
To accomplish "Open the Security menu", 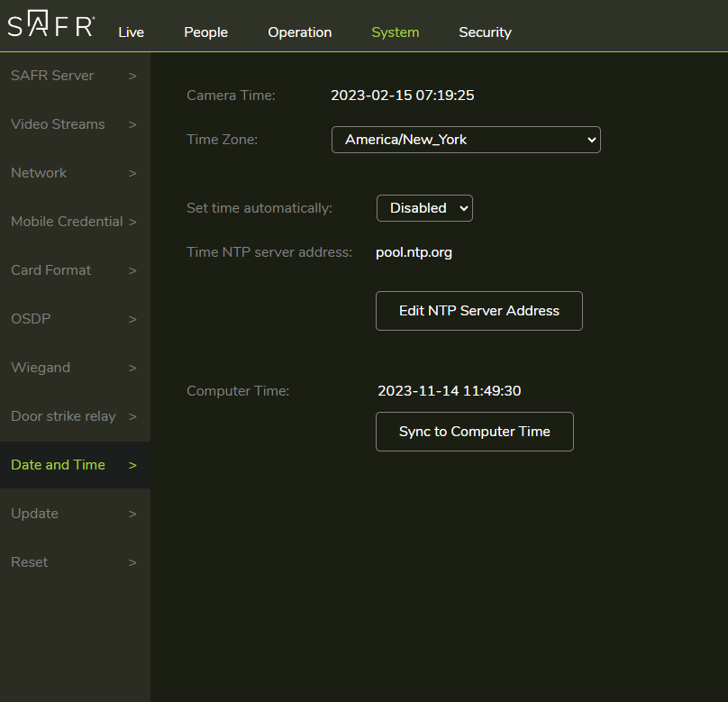I will (485, 32).
